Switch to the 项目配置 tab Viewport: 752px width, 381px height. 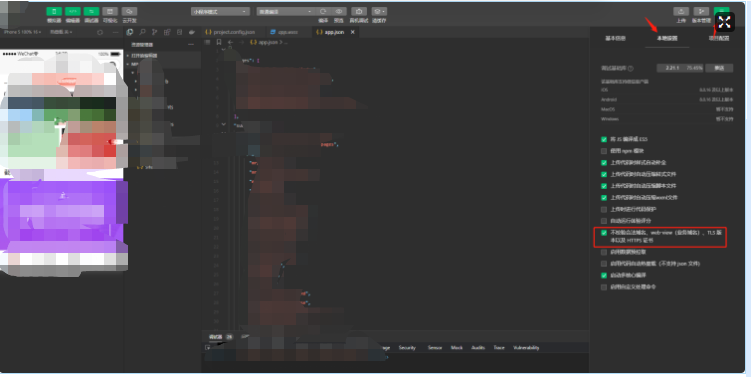(719, 38)
